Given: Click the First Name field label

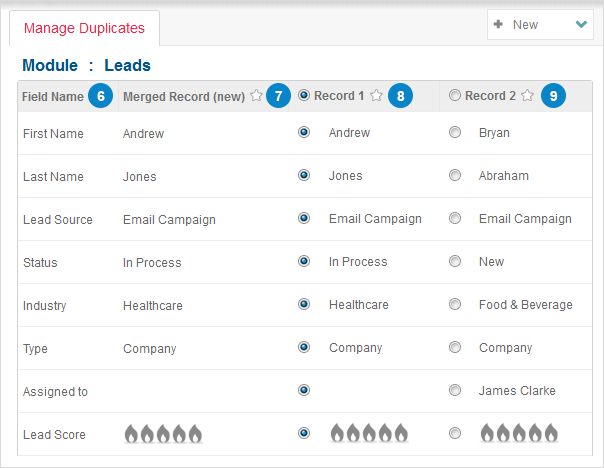Looking at the screenshot, I should [53, 134].
